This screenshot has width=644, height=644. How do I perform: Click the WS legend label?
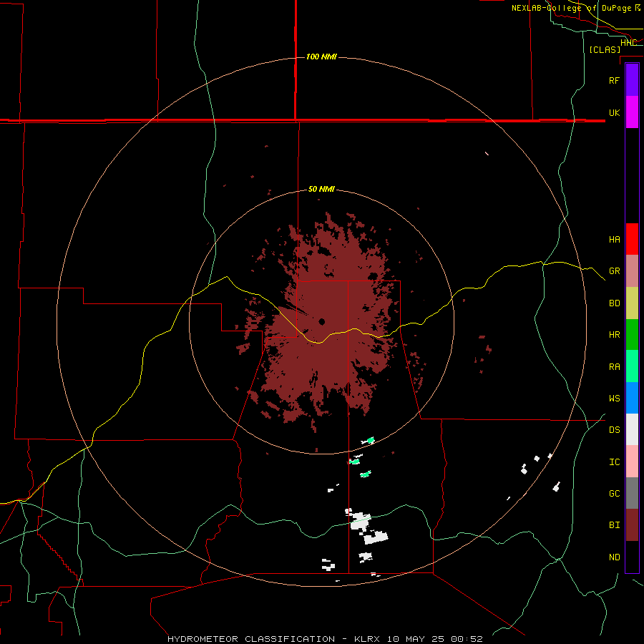(614, 399)
